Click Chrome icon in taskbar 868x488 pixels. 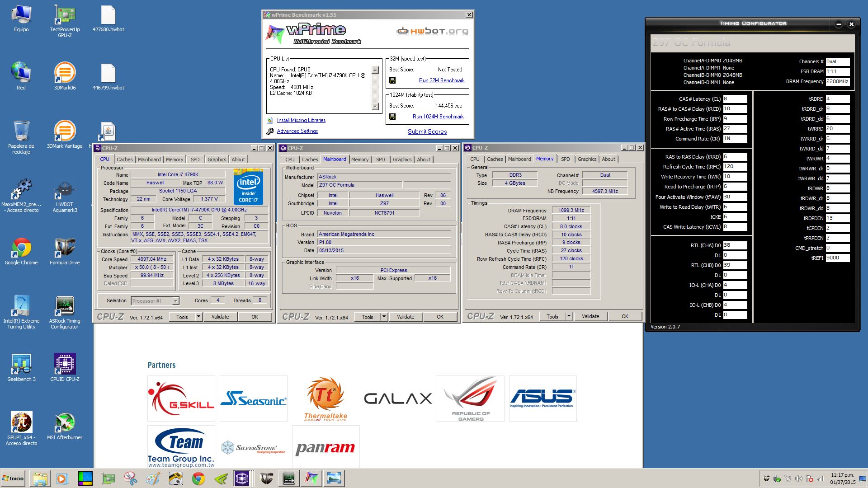[198, 478]
